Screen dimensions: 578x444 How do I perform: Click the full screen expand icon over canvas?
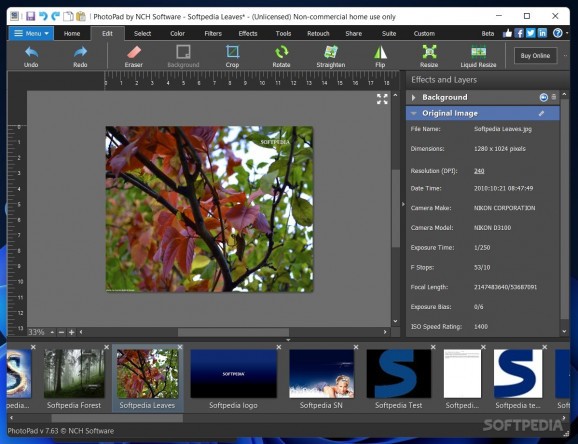coord(382,99)
